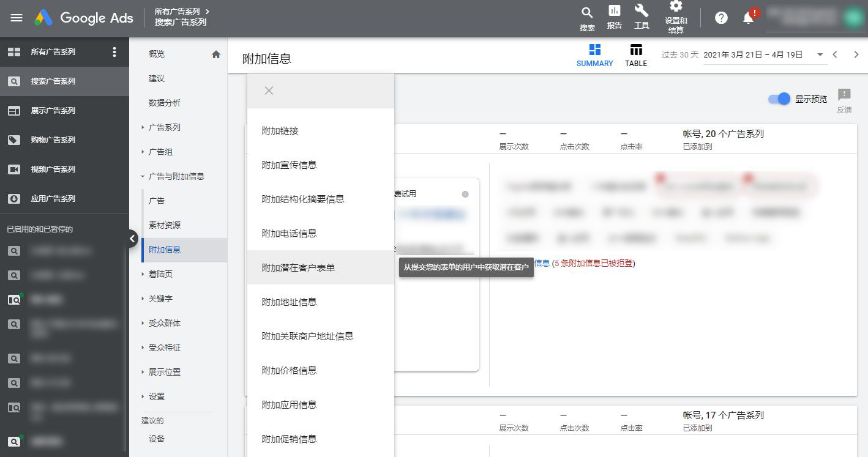The image size is (868, 457).
Task: Close the extension type menu
Action: tap(269, 91)
